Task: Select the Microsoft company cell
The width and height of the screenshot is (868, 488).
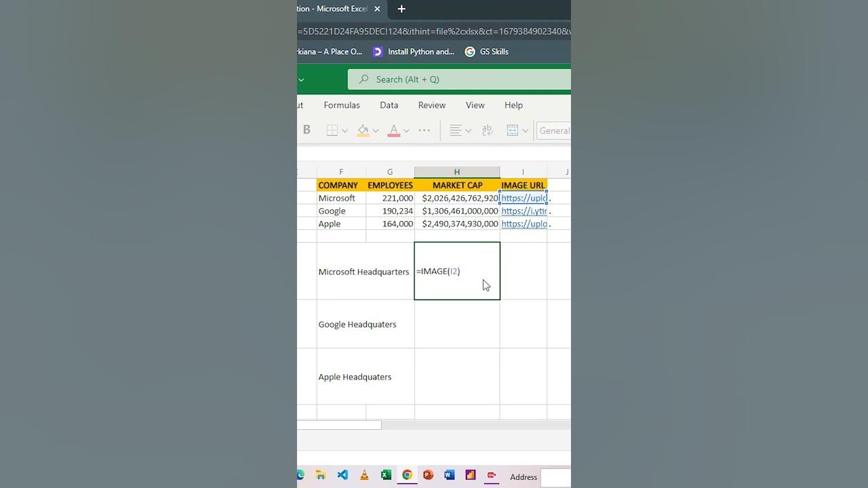Action: 341,198
